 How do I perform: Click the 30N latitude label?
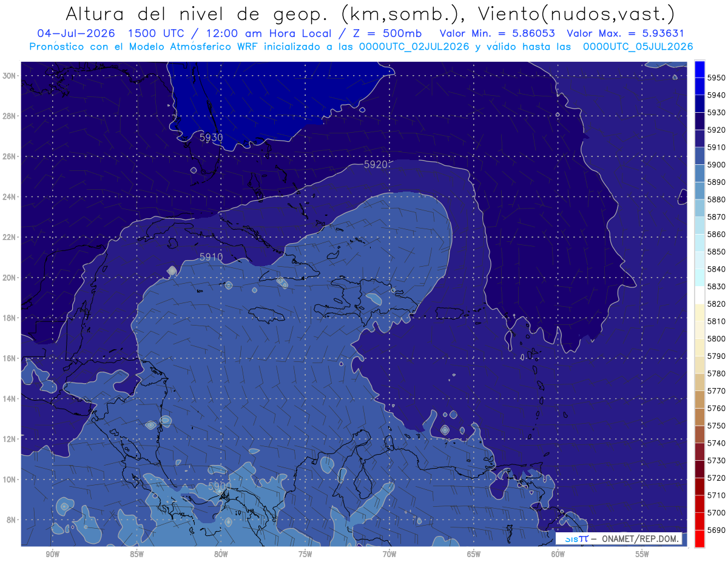(x=10, y=76)
